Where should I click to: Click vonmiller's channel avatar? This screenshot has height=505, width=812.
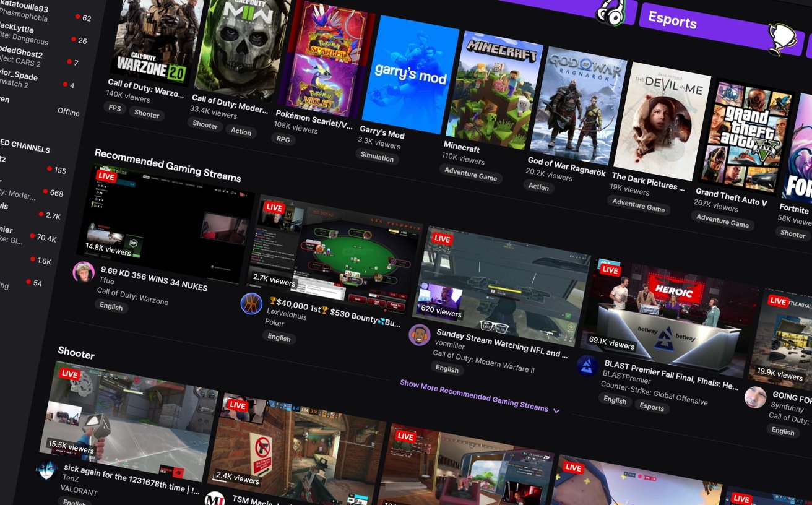click(x=419, y=334)
